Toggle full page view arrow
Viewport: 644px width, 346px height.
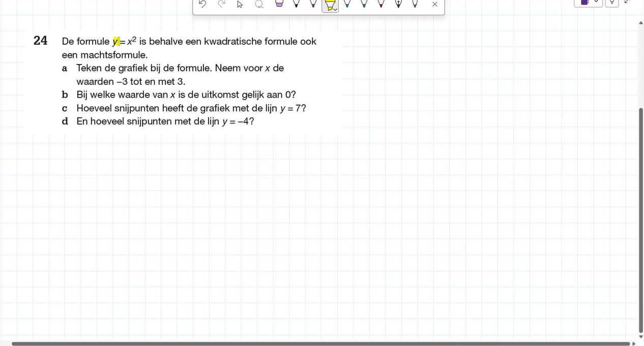(627, 2)
